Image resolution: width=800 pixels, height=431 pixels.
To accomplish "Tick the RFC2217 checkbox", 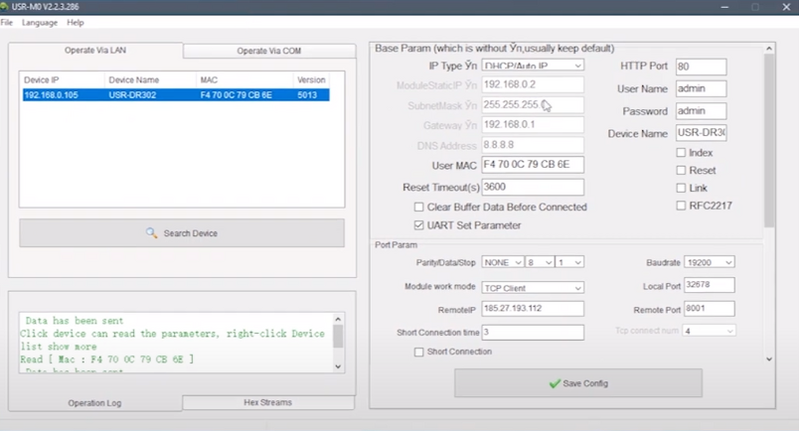I will 681,206.
